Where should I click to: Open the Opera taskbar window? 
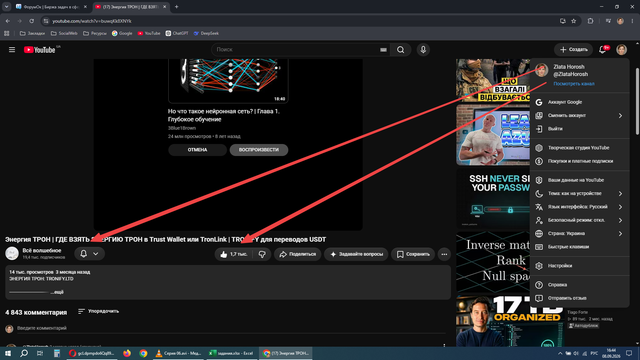[91, 353]
